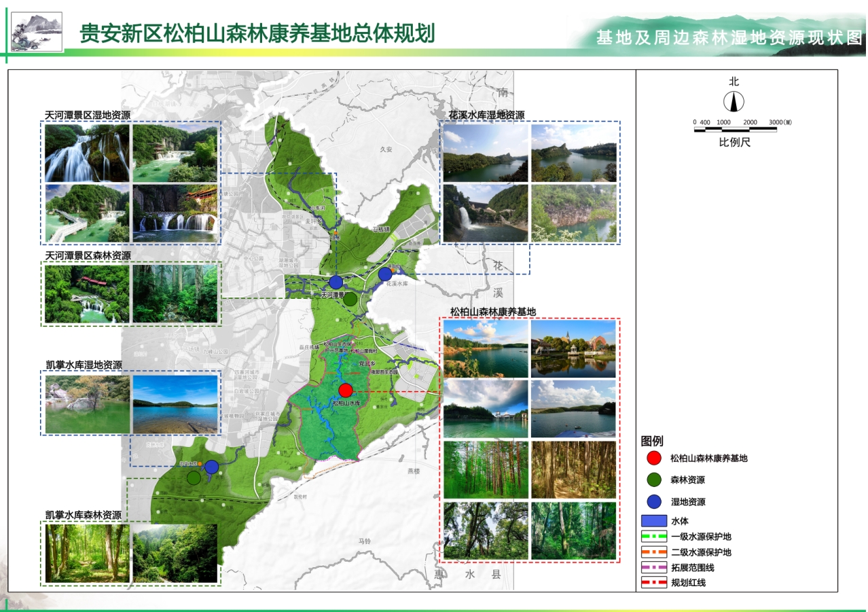Open the Tianhetan lakeside walkway photo
The height and width of the screenshot is (612, 868).
(x=87, y=213)
